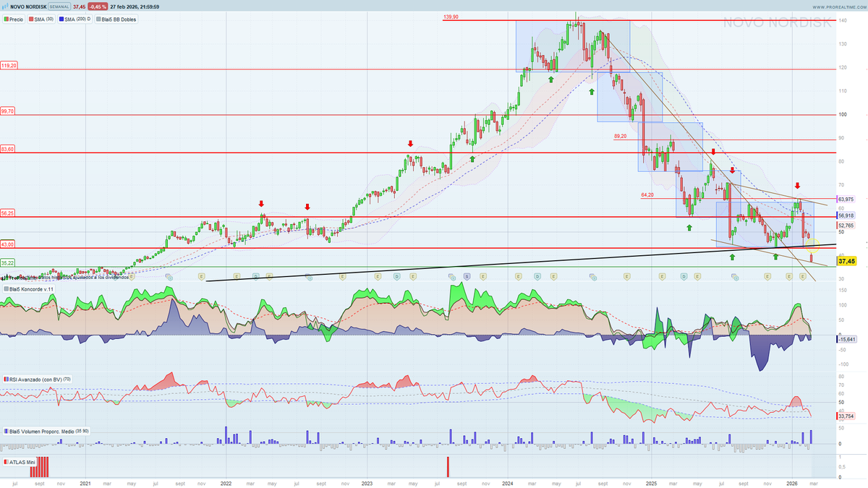The image size is (868, 488).
Task: Select the 139,90 price level label
Action: 450,17
